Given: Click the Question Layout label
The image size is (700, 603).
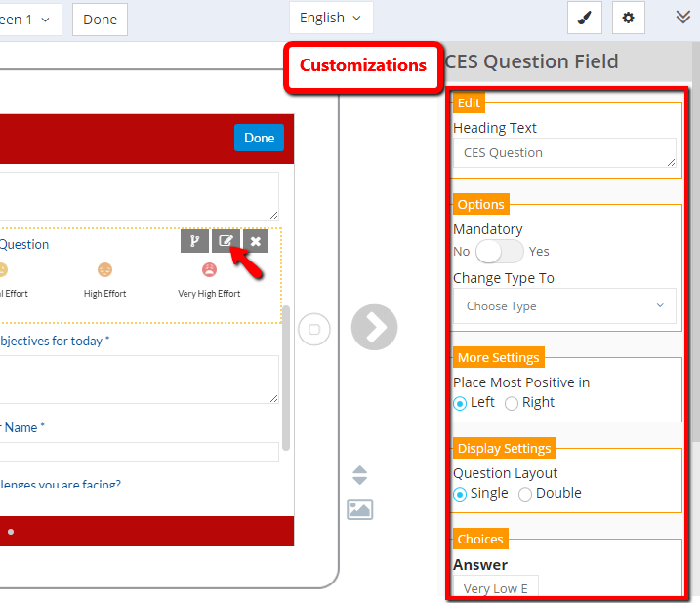Looking at the screenshot, I should pos(506,473).
